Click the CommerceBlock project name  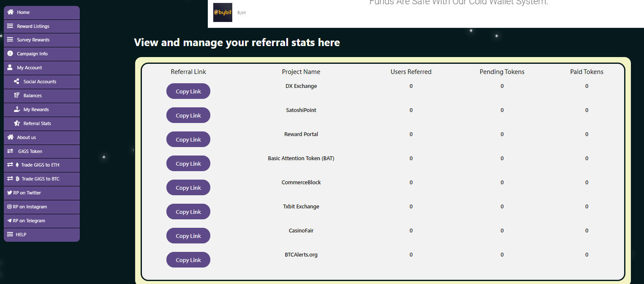301,182
